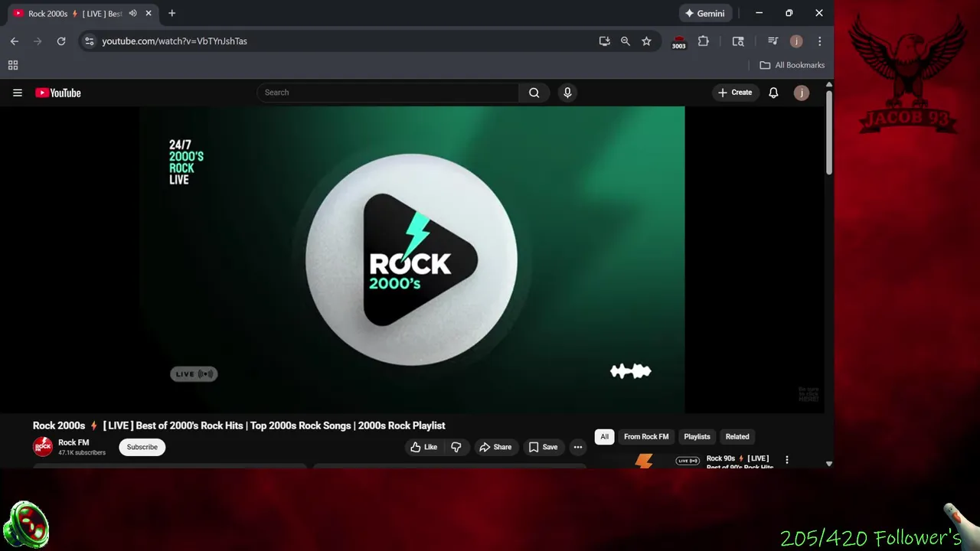Click the '47.1K subscribers' text
The width and height of the screenshot is (980, 551).
82,453
